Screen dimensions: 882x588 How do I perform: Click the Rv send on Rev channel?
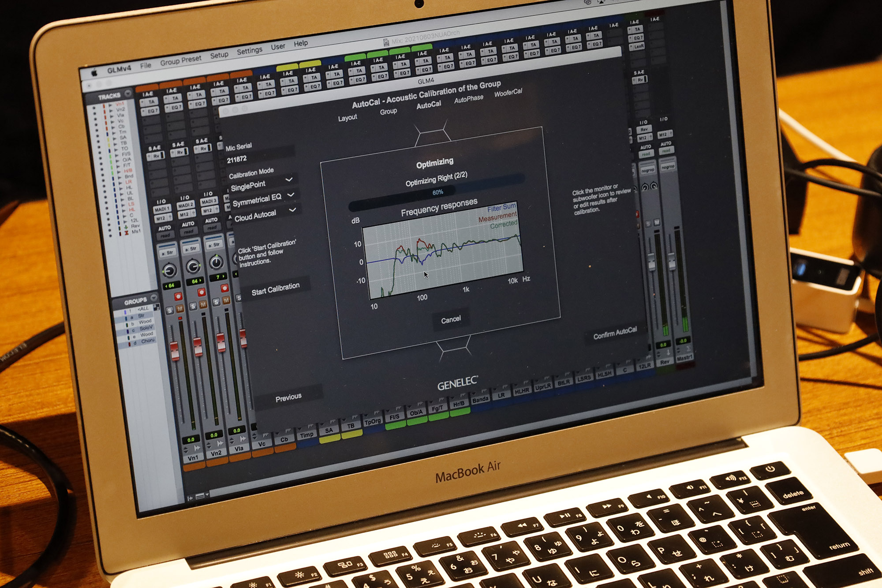pos(640,80)
